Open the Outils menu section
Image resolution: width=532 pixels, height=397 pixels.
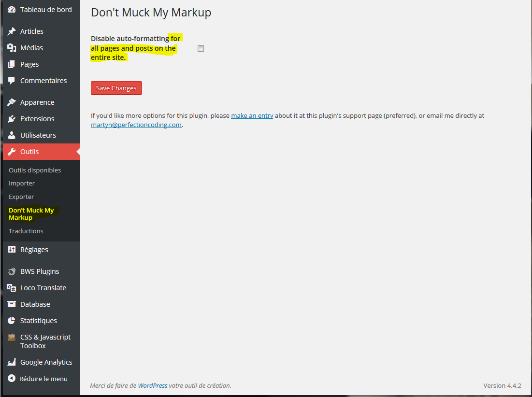(29, 152)
